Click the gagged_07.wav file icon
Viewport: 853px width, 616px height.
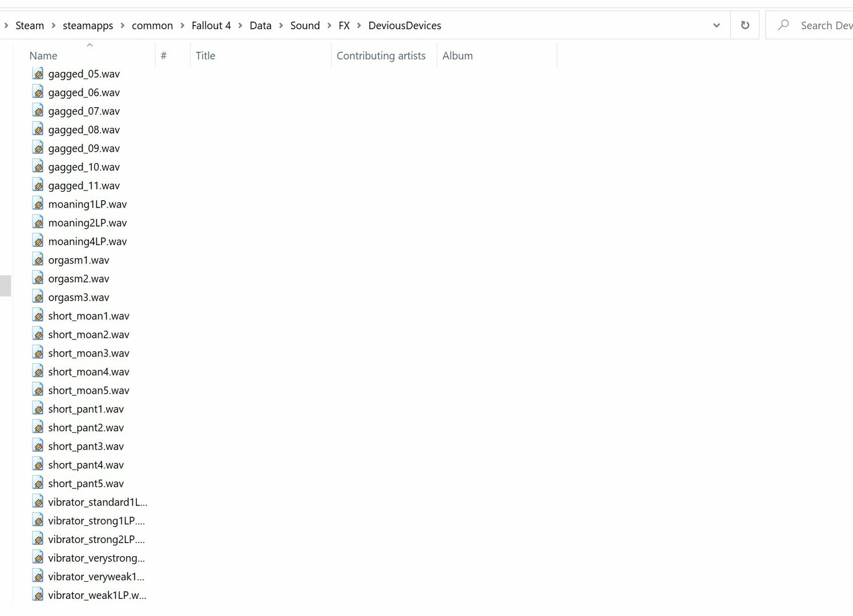tap(38, 111)
